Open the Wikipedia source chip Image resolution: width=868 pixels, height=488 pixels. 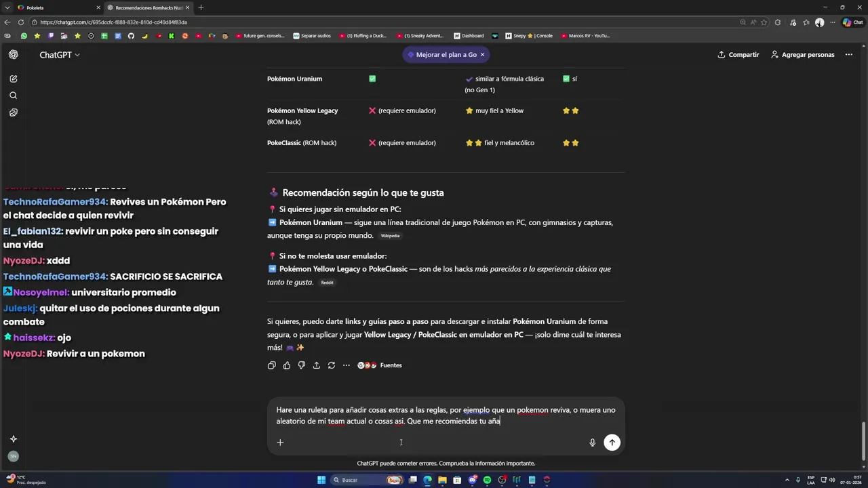coord(390,236)
